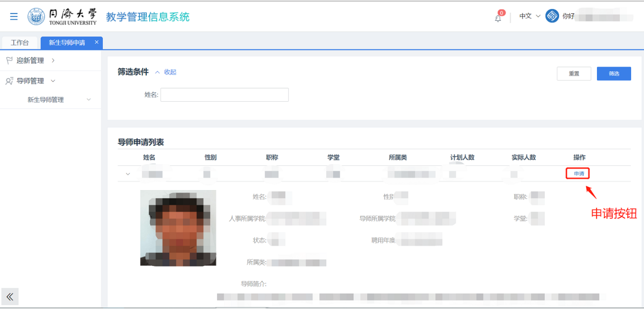Collapse filters with the 收起 link
The image size is (644, 309).
tap(170, 72)
